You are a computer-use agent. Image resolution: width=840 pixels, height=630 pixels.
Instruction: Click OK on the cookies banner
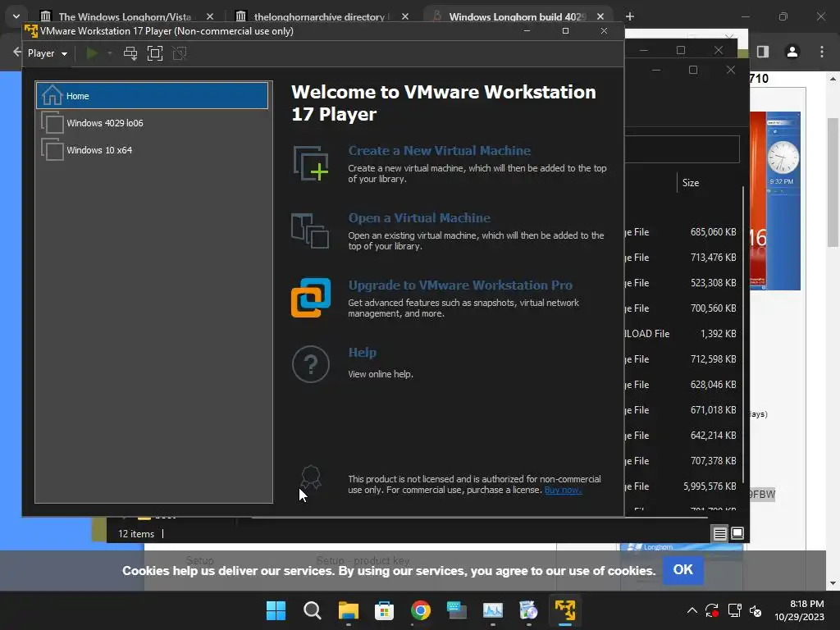682,569
